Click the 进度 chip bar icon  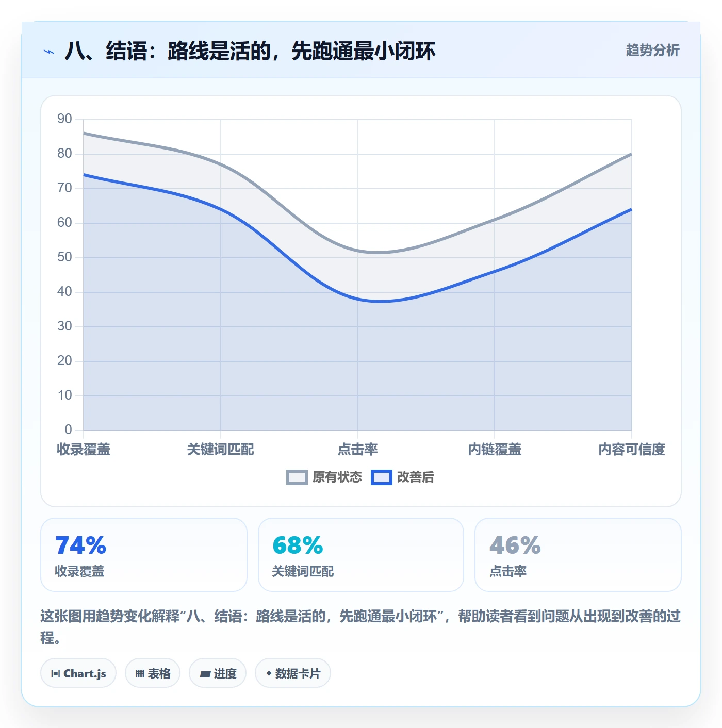205,674
